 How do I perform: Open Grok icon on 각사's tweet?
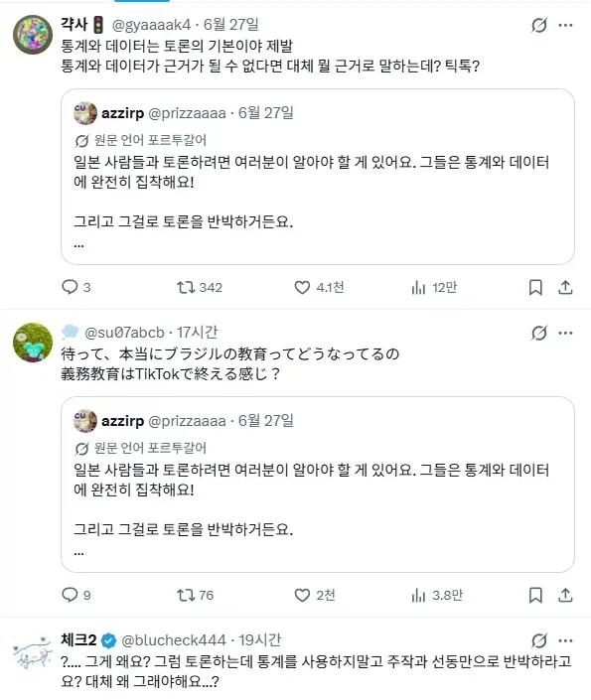pyautogui.click(x=539, y=25)
